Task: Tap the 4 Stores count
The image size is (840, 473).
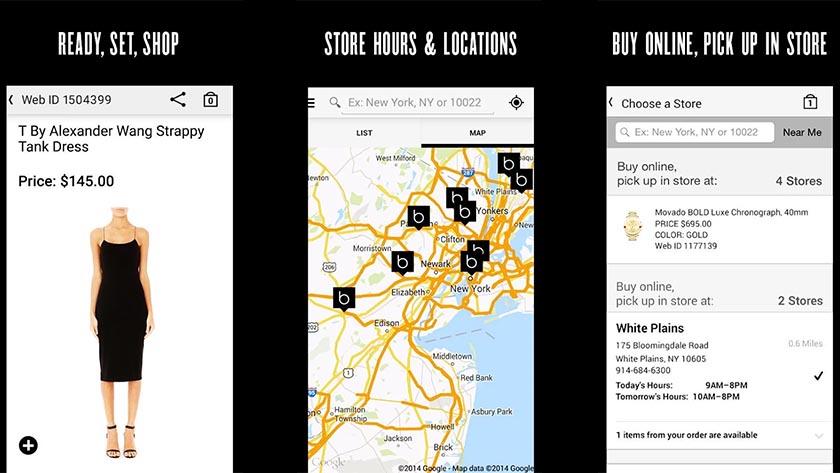Action: 799,181
